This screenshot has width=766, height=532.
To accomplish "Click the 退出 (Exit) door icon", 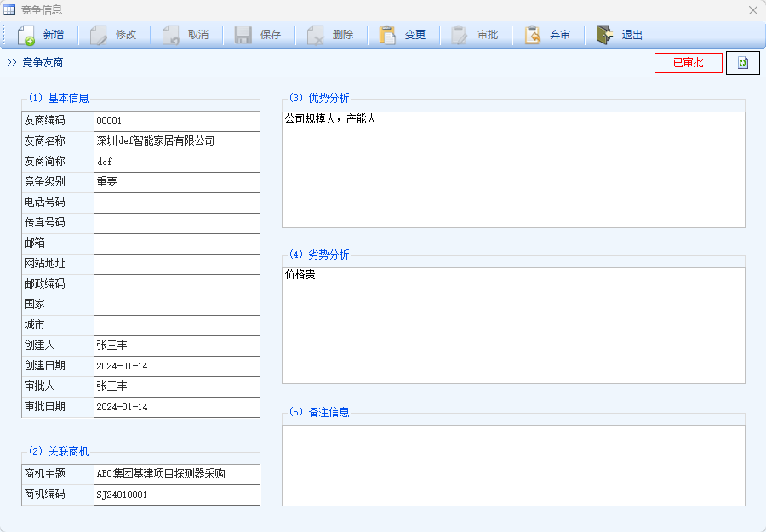I will click(x=604, y=35).
